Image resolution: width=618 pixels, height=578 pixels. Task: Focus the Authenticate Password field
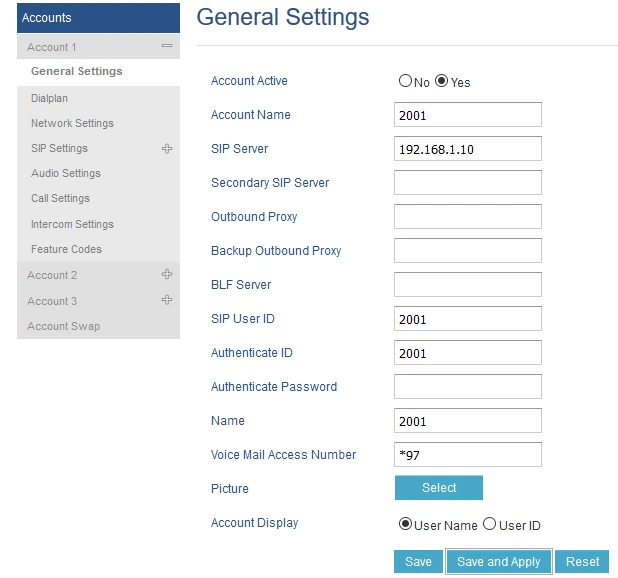coord(467,387)
